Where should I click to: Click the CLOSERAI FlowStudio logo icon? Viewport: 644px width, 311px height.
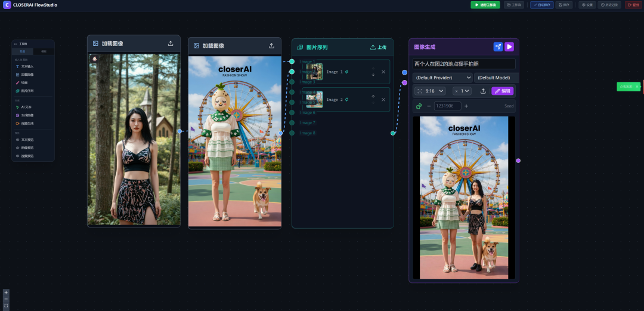click(7, 5)
